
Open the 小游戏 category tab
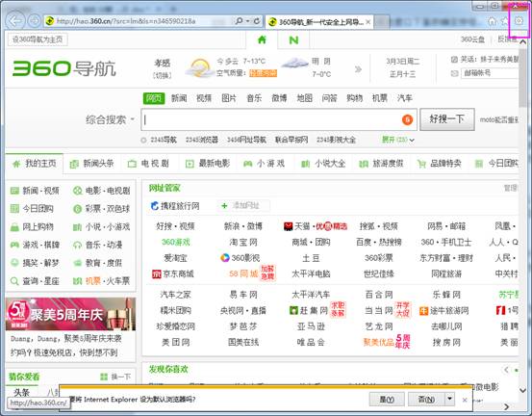coord(264,164)
